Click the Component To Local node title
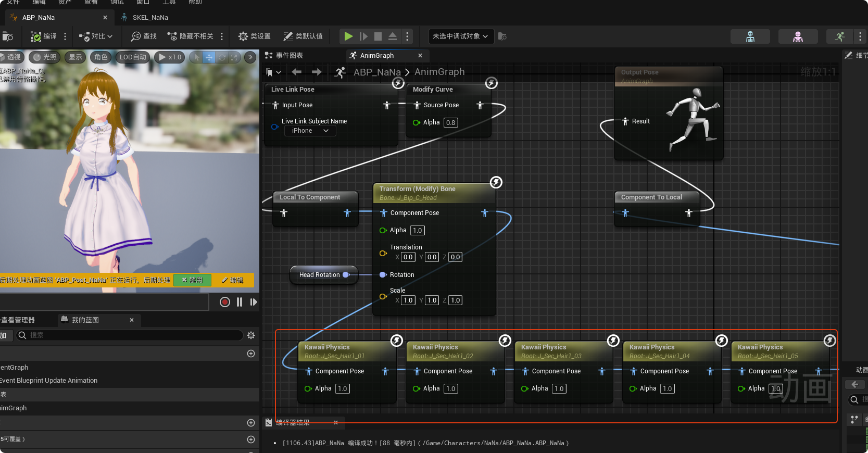Viewport: 868px width, 453px height. (x=651, y=197)
